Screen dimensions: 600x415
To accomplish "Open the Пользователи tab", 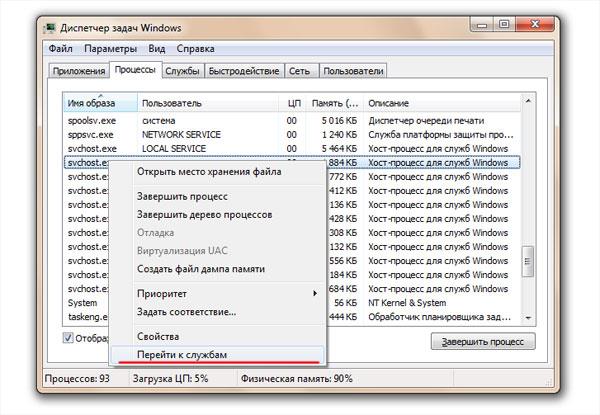I will (353, 71).
